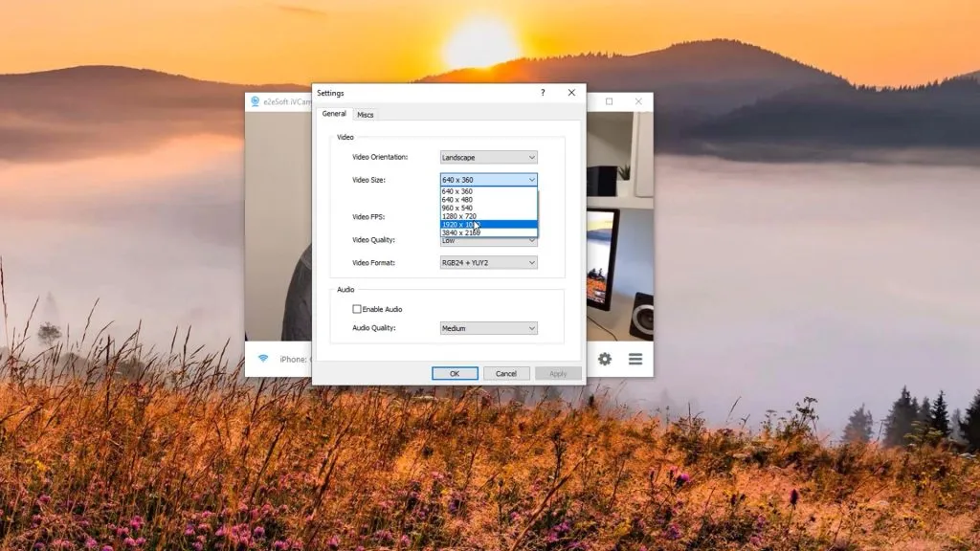Click the Video FPS label

368,217
